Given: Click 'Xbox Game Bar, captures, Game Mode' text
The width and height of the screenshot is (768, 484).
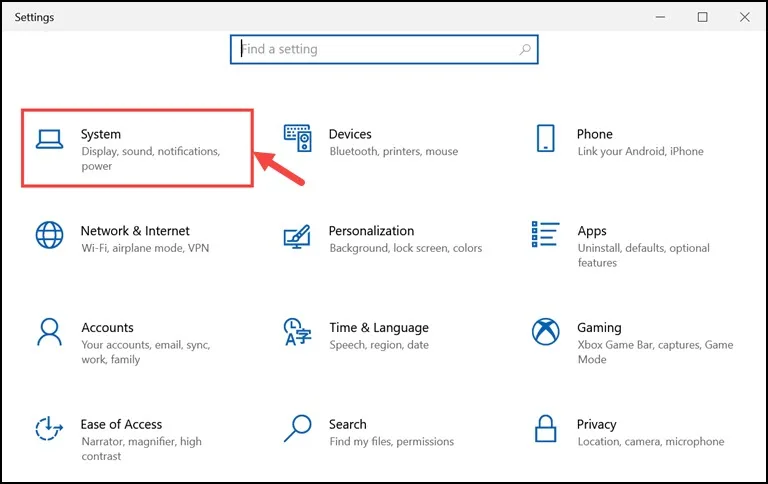Looking at the screenshot, I should [655, 352].
